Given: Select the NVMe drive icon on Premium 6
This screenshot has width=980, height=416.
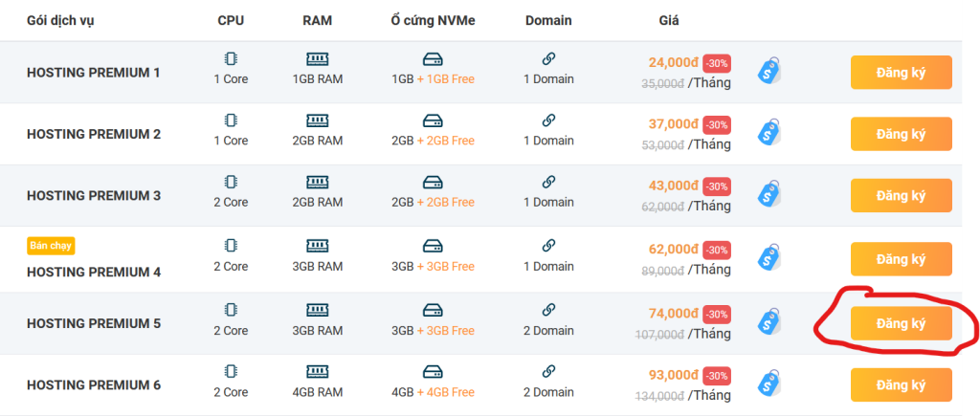Looking at the screenshot, I should (x=433, y=372).
